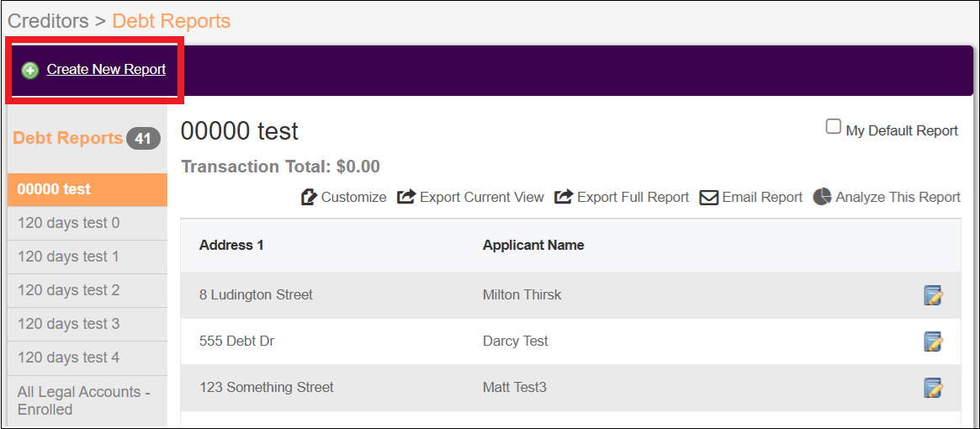Click the Export Current View arrow icon
Viewport: 980px width, 429px height.
[406, 198]
